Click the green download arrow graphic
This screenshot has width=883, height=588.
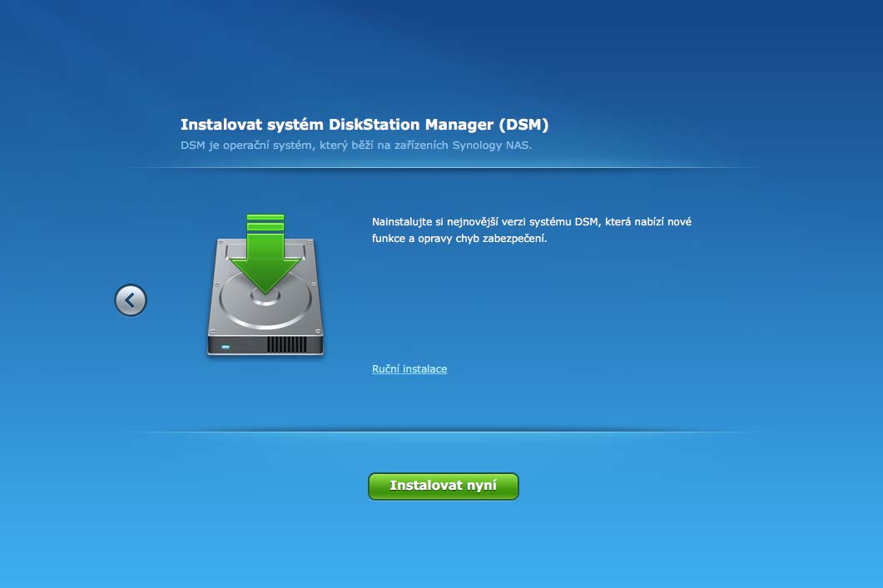265,259
